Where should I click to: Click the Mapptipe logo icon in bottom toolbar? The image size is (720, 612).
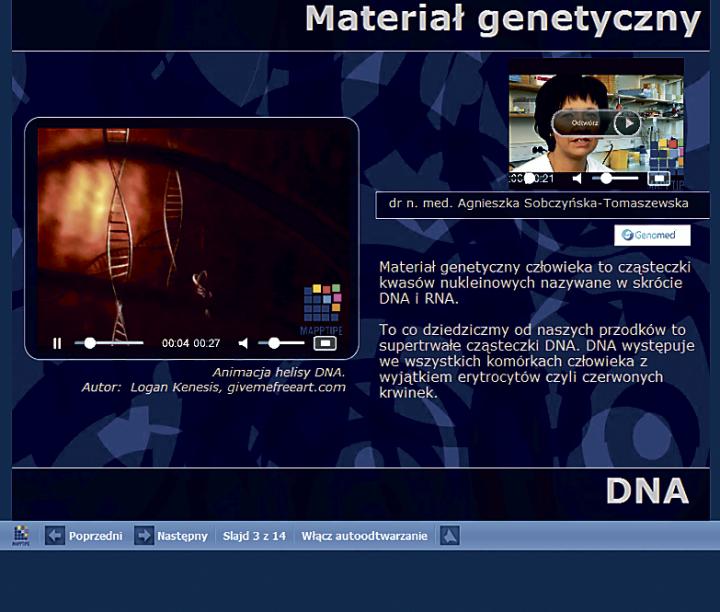tap(21, 536)
